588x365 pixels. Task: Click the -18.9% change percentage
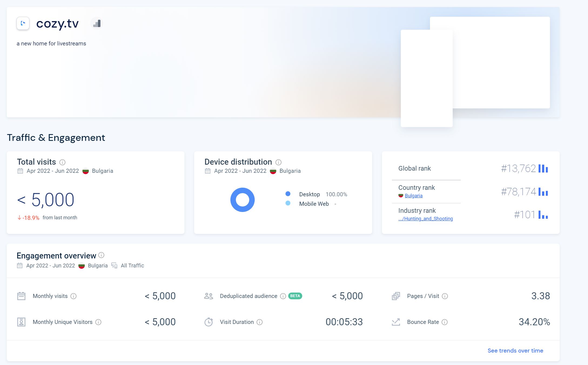coord(31,218)
